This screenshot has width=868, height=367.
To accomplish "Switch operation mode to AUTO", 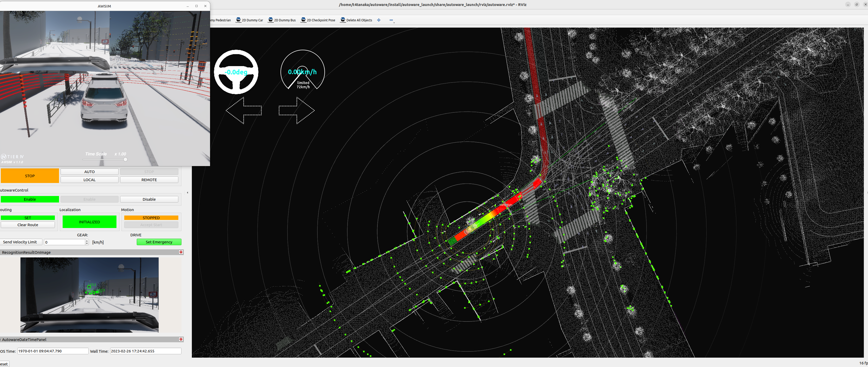I will pyautogui.click(x=89, y=172).
